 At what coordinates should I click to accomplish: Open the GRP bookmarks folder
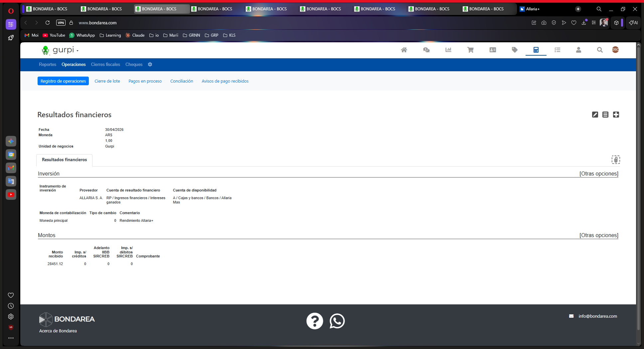[212, 35]
